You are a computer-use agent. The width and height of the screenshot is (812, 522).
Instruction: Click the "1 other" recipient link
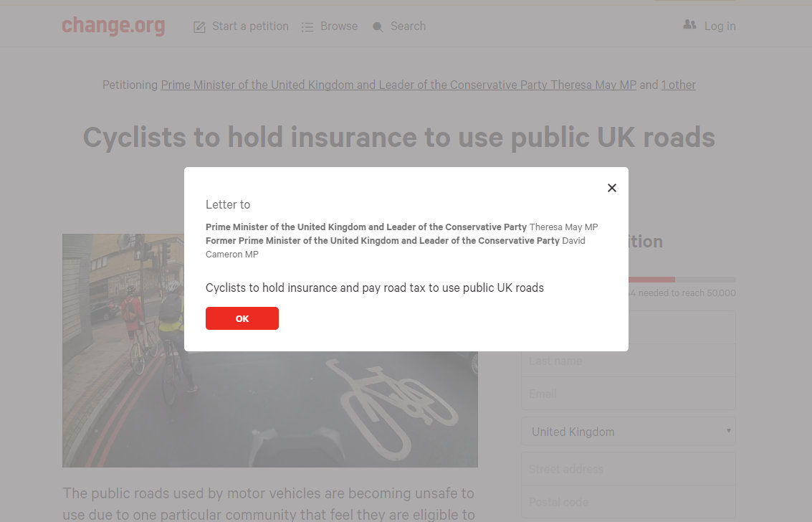click(678, 85)
